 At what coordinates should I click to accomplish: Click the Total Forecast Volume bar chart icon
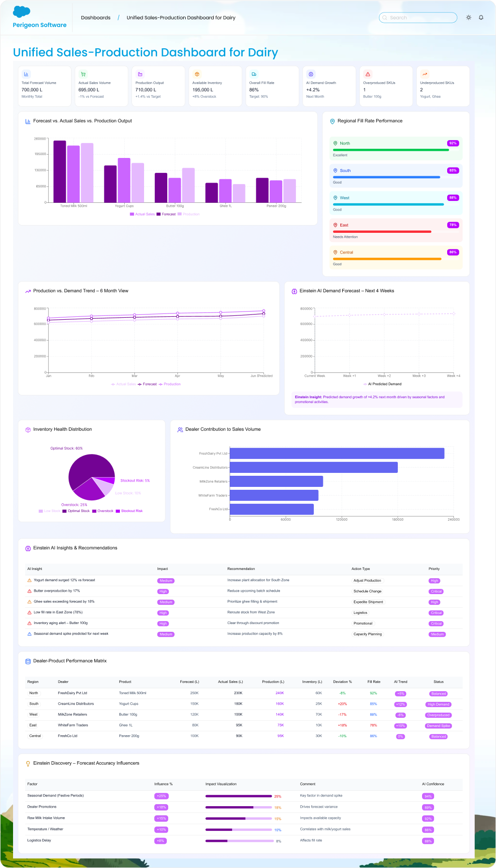(x=26, y=74)
